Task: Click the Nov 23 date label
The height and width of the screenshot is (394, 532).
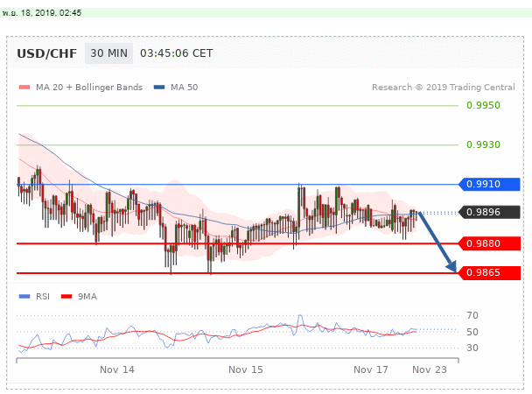Action: (x=430, y=369)
